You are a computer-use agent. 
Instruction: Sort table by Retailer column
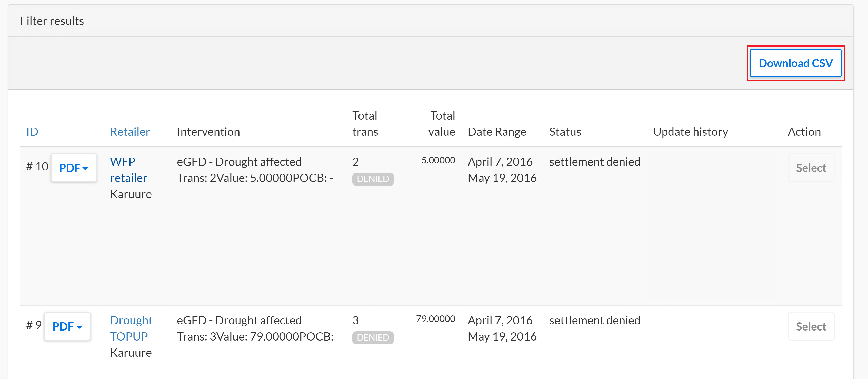(x=130, y=131)
